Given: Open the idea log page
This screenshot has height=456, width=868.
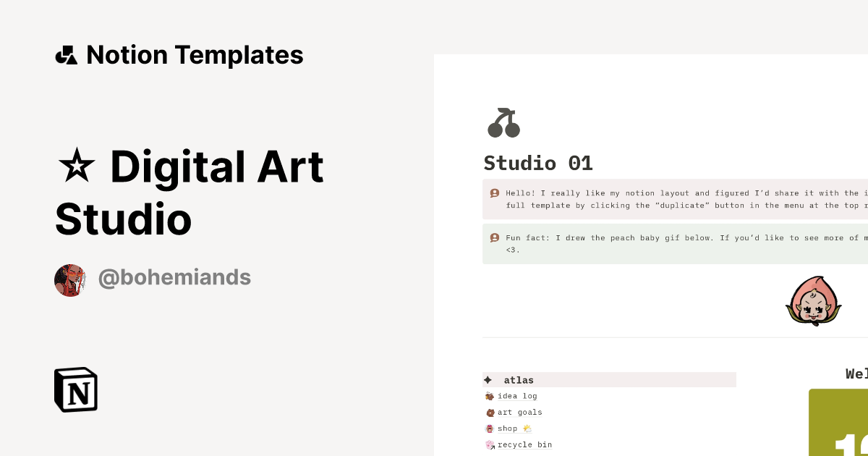Looking at the screenshot, I should (517, 396).
